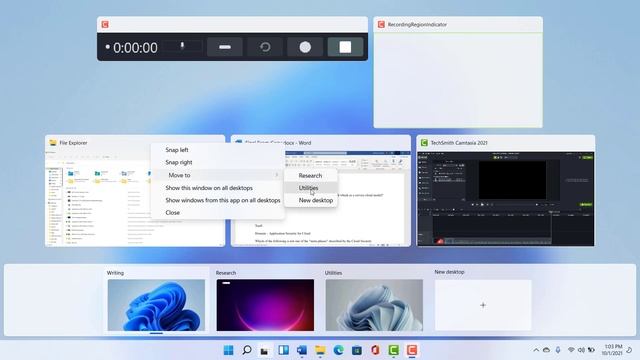This screenshot has width=640, height=360.
Task: Move window to Research desktop
Action: pyautogui.click(x=311, y=176)
